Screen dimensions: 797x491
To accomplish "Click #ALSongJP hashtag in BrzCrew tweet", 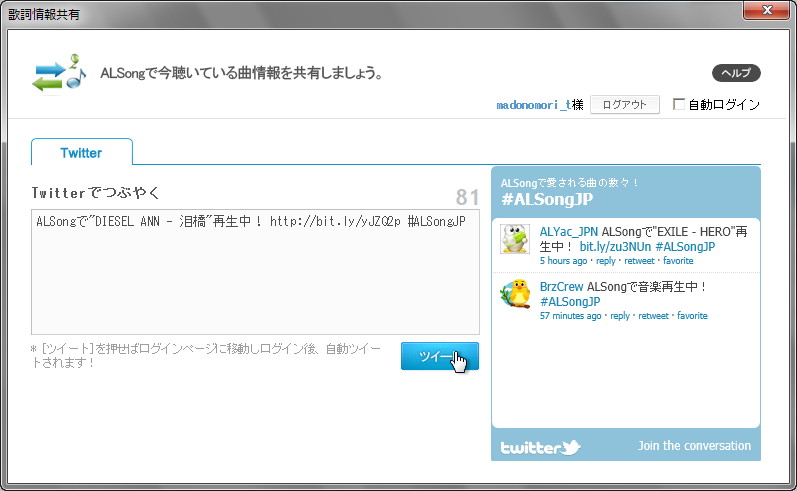I will click(570, 302).
